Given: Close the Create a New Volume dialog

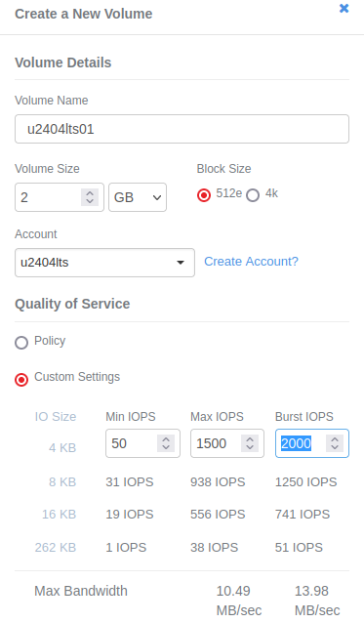Looking at the screenshot, I should (344, 9).
